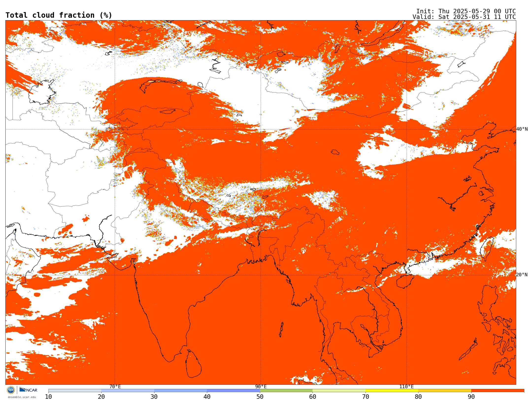Click the 90+ orange-red colorbar segment
The image size is (532, 400).
click(x=498, y=391)
